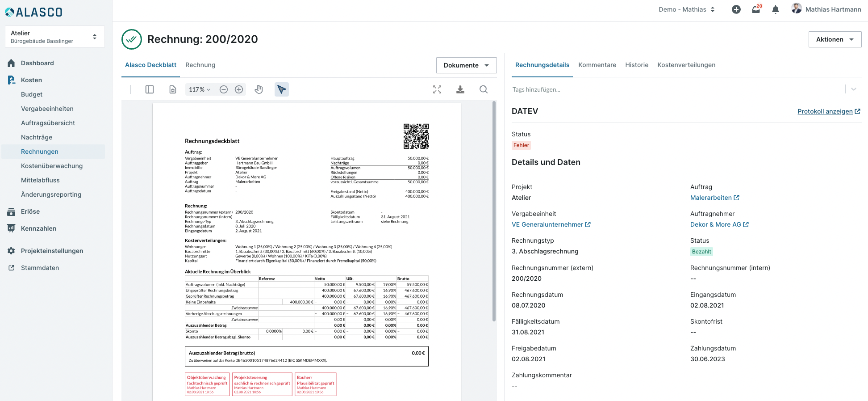
Task: Open the 117% zoom level dropdown
Action: (200, 89)
